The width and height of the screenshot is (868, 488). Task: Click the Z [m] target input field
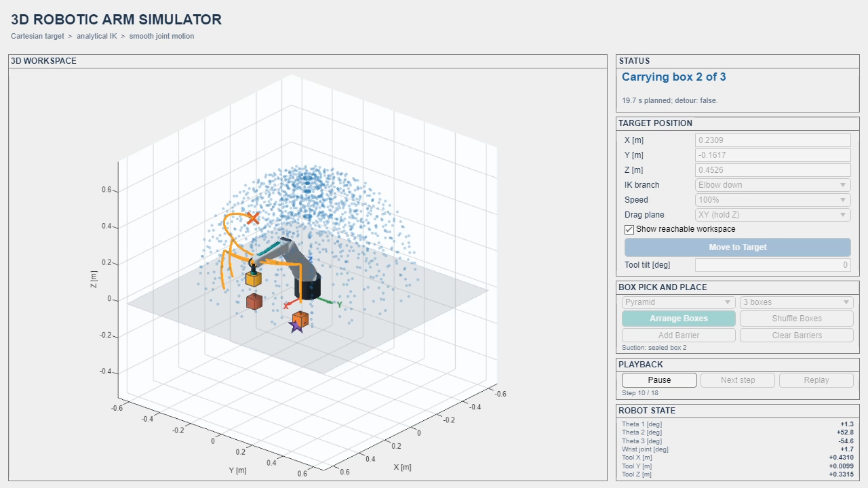point(773,170)
